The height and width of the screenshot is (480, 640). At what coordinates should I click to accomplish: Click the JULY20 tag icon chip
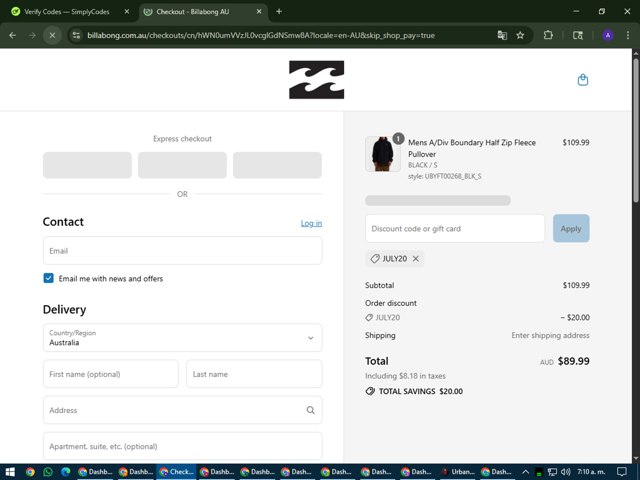395,258
